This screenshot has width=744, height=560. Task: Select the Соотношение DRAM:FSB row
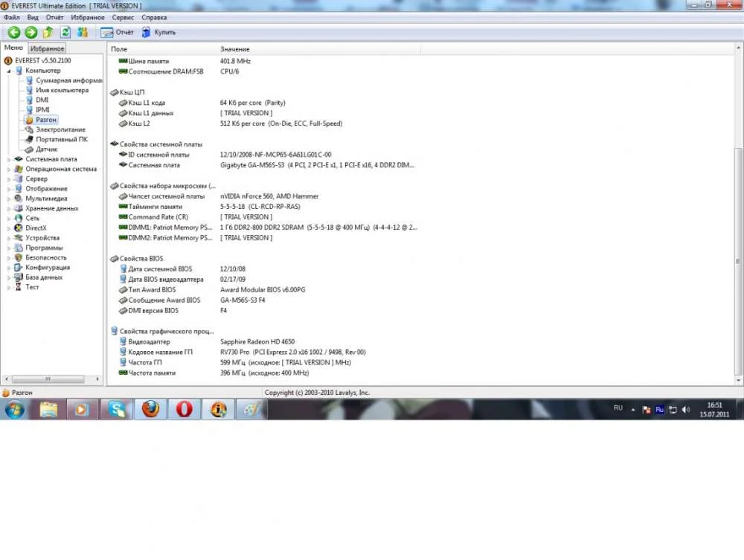coord(179,71)
